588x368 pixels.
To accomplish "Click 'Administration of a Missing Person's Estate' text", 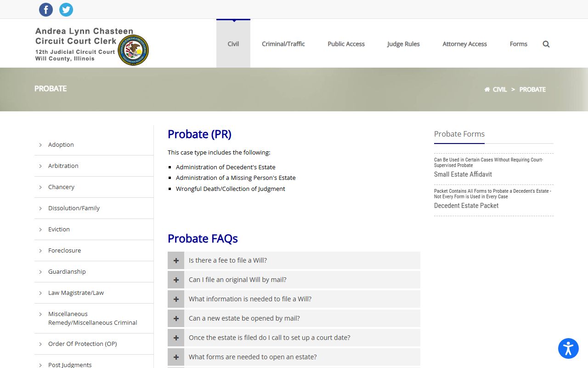I will (x=236, y=178).
